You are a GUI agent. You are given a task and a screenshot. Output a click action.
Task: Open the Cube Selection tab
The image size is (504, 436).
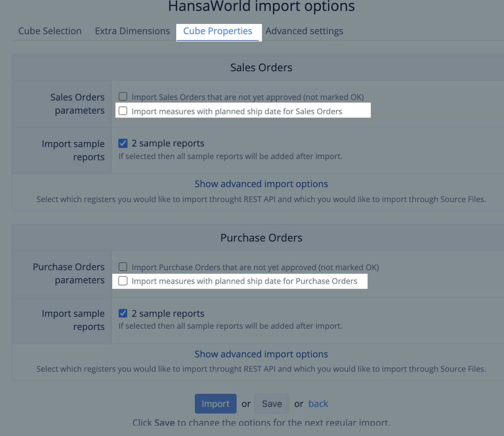50,31
